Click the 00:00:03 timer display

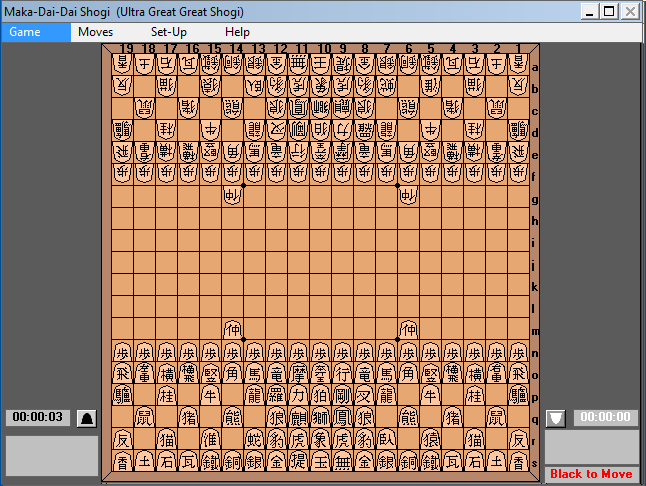pos(37,417)
